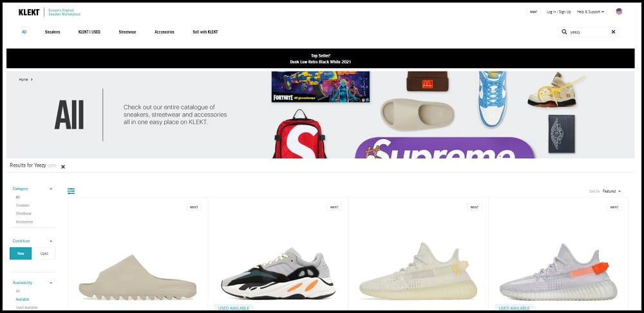644x313 pixels.
Task: Select the Used condition toggle
Action: click(44, 254)
